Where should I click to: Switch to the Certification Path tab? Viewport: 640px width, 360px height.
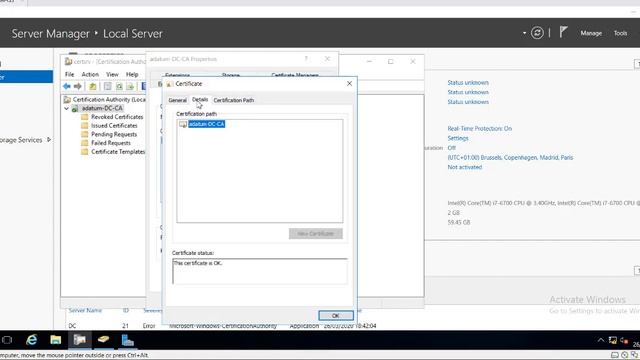coord(233,100)
